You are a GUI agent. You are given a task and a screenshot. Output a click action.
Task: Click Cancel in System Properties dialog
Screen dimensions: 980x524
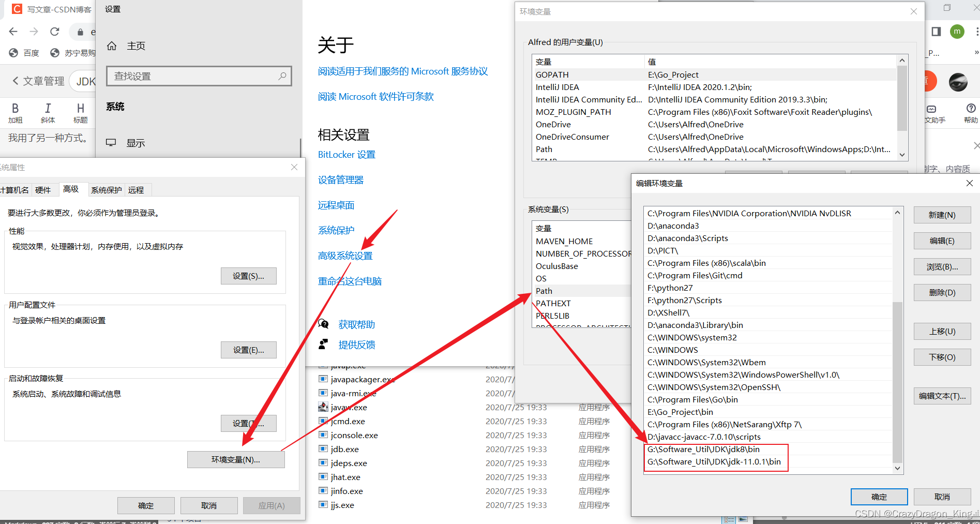pos(209,505)
